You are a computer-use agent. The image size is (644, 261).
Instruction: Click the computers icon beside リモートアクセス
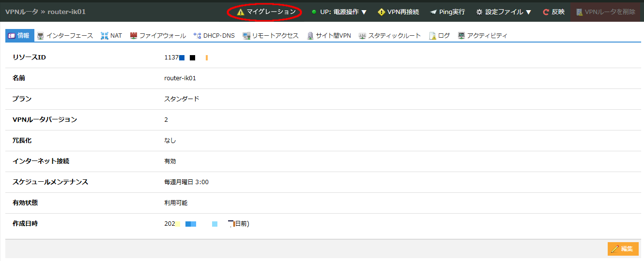246,36
